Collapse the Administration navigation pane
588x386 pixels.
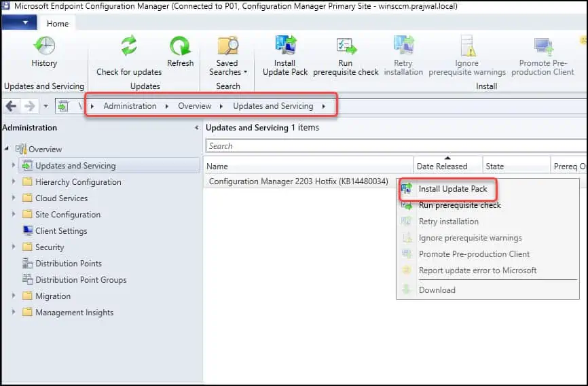point(197,128)
